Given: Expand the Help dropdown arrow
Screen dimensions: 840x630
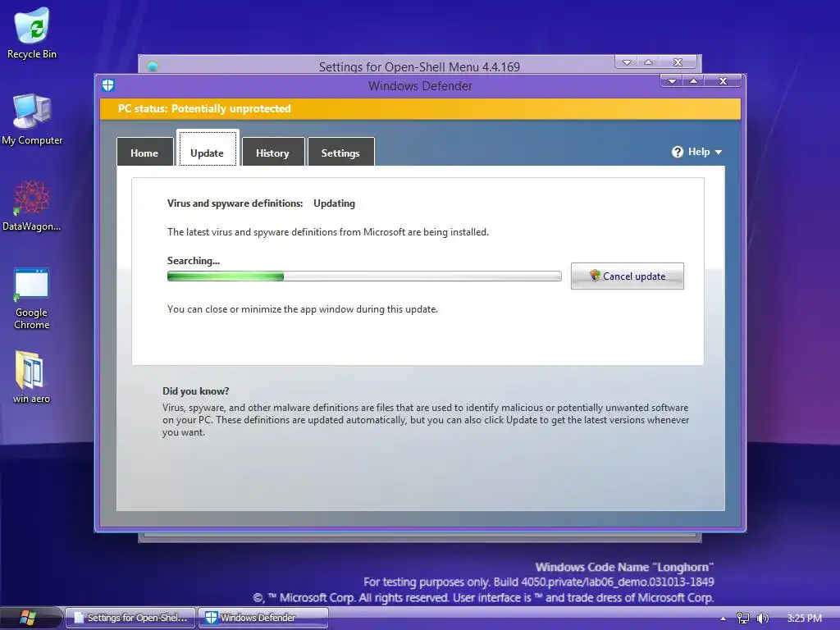Looking at the screenshot, I should [x=719, y=152].
